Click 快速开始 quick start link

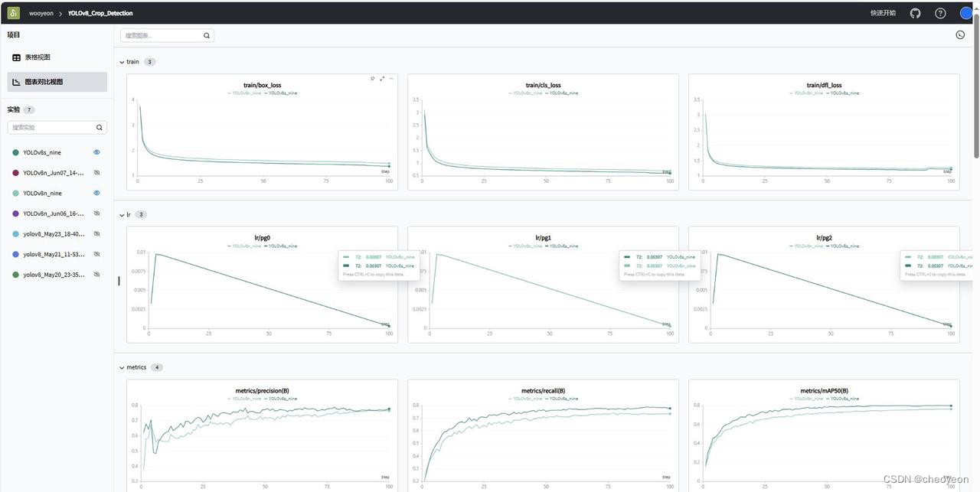pos(883,13)
